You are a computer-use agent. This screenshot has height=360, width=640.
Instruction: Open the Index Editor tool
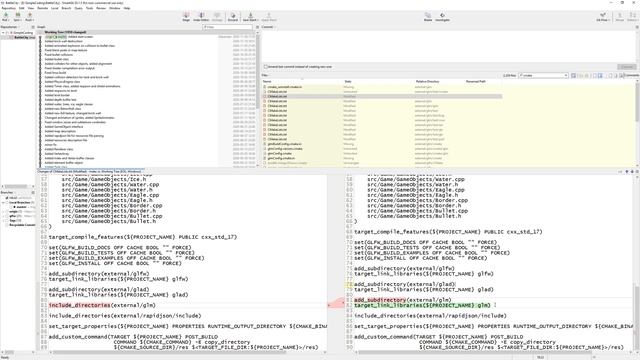coord(201,16)
